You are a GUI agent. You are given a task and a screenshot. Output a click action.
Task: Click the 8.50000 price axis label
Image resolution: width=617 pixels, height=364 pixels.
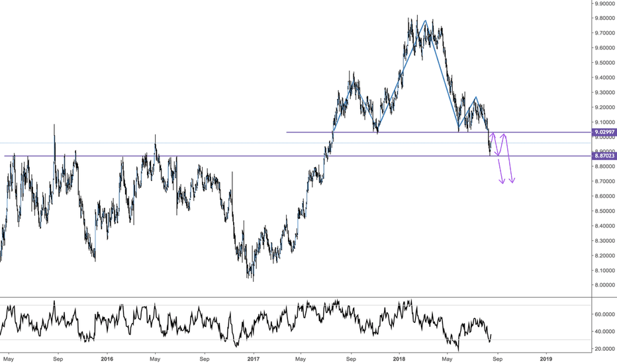pyautogui.click(x=604, y=211)
